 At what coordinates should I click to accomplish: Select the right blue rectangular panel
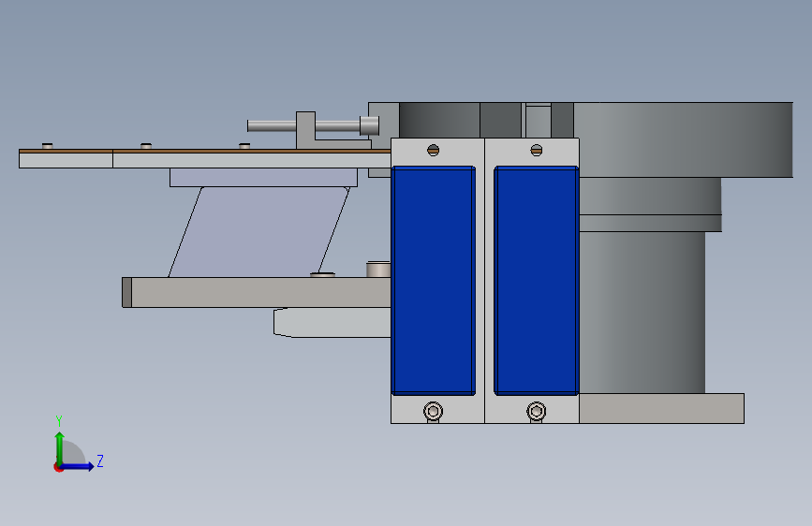537,281
